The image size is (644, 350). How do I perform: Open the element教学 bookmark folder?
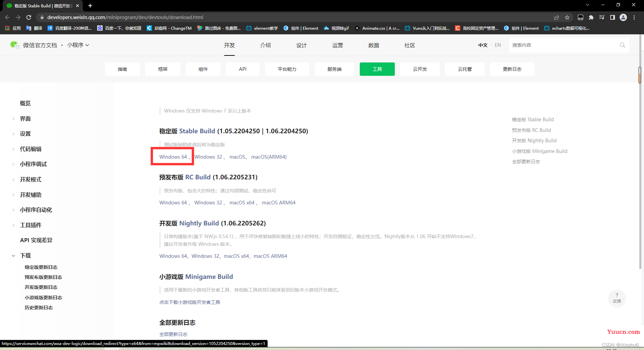(x=262, y=28)
